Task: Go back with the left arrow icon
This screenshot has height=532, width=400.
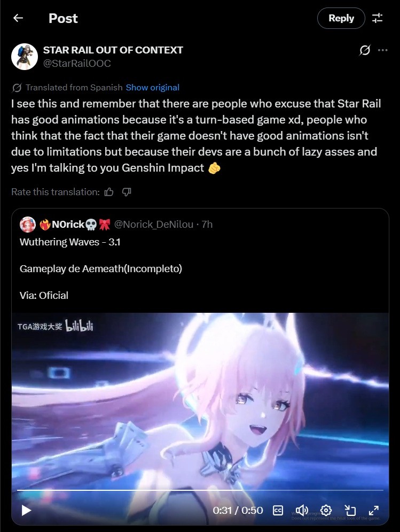Action: [x=18, y=18]
